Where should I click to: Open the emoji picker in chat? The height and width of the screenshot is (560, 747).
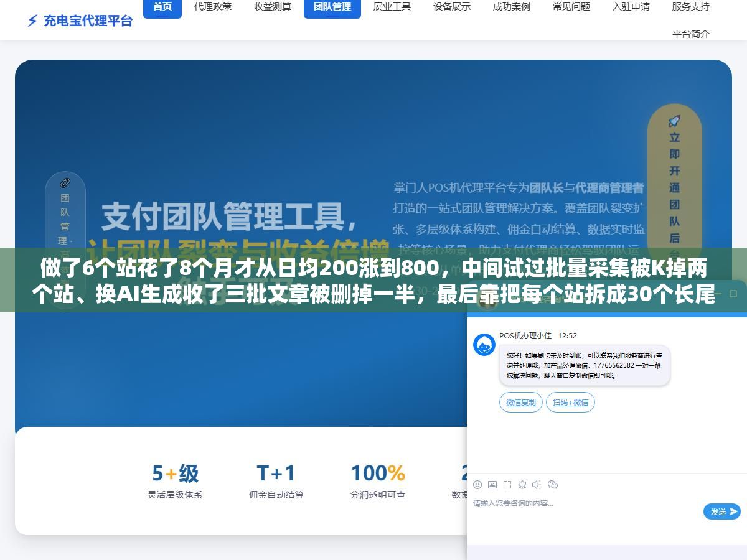pyautogui.click(x=477, y=485)
